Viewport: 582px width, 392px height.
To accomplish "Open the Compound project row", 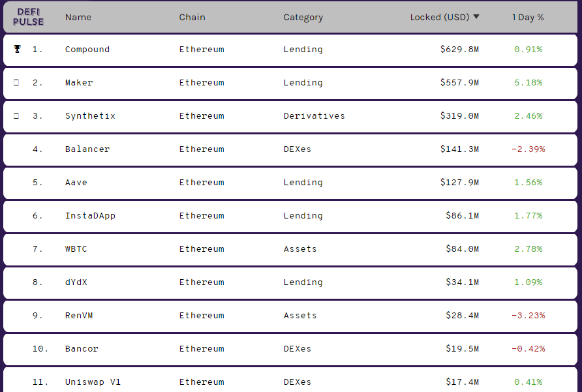I will (290, 50).
